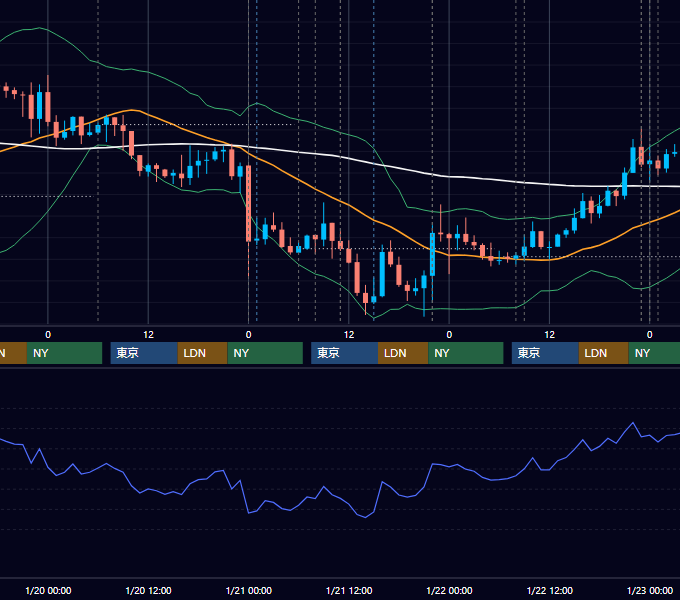The height and width of the screenshot is (600, 680).
Task: Click the long red candlestick at 1/21 00:00
Action: tap(248, 204)
